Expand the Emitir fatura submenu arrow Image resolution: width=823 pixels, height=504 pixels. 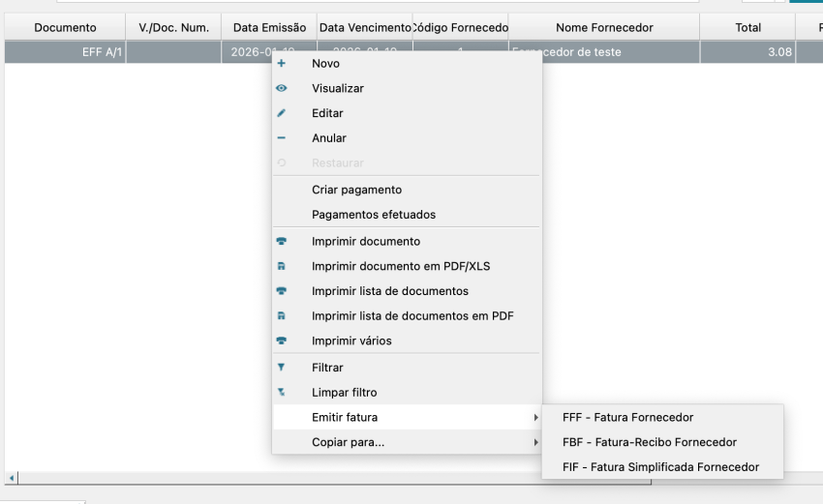tap(535, 418)
